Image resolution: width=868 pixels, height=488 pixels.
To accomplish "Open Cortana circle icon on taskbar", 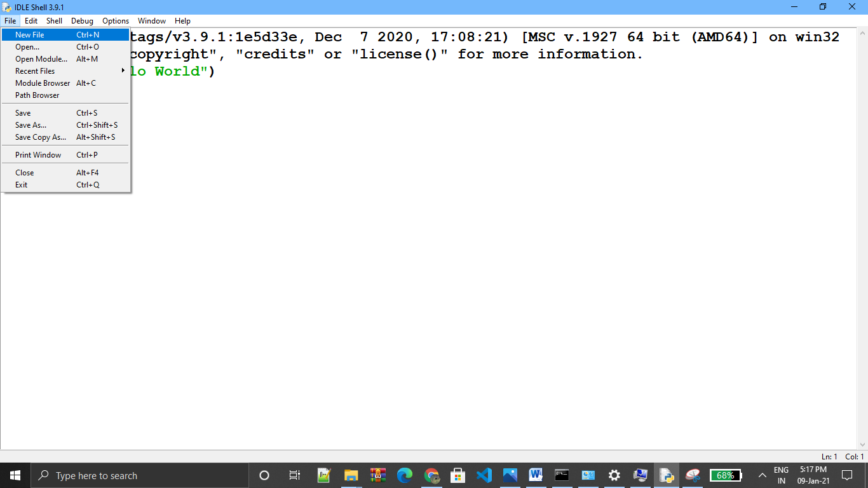I will pyautogui.click(x=264, y=475).
